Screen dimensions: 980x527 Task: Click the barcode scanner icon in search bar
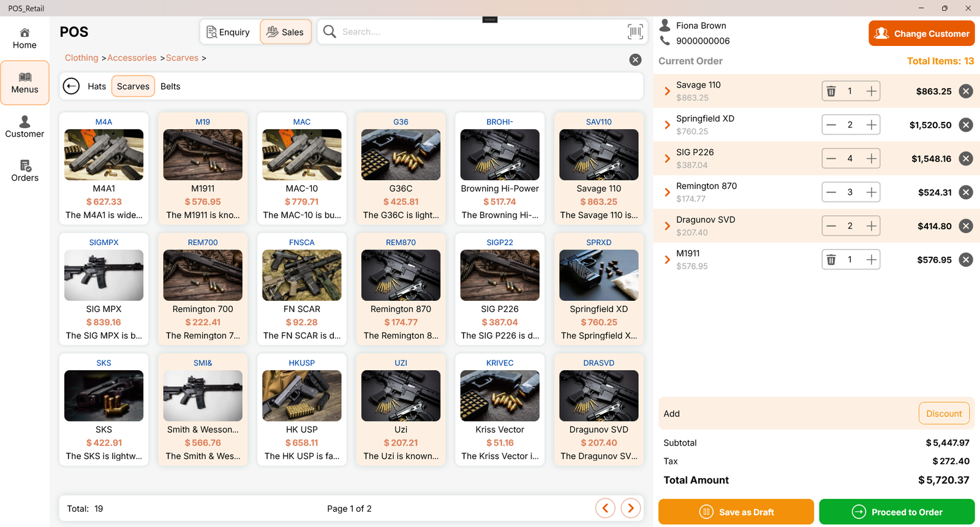click(x=635, y=32)
